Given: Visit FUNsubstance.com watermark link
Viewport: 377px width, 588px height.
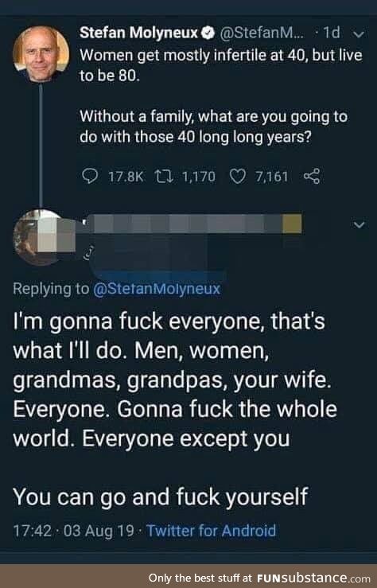Looking at the screenshot, I should point(314,578).
